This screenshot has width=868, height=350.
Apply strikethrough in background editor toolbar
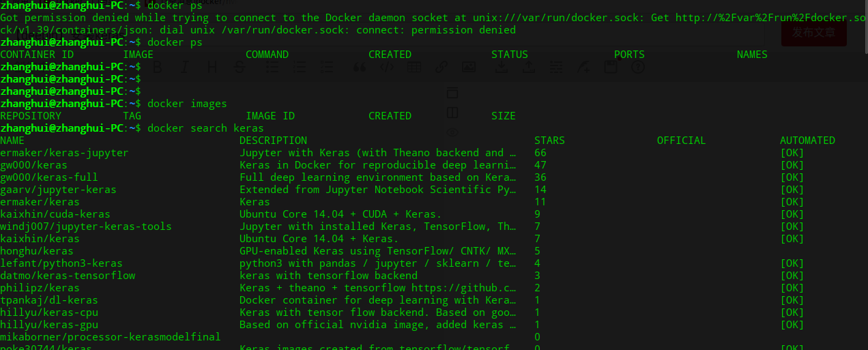pyautogui.click(x=240, y=67)
